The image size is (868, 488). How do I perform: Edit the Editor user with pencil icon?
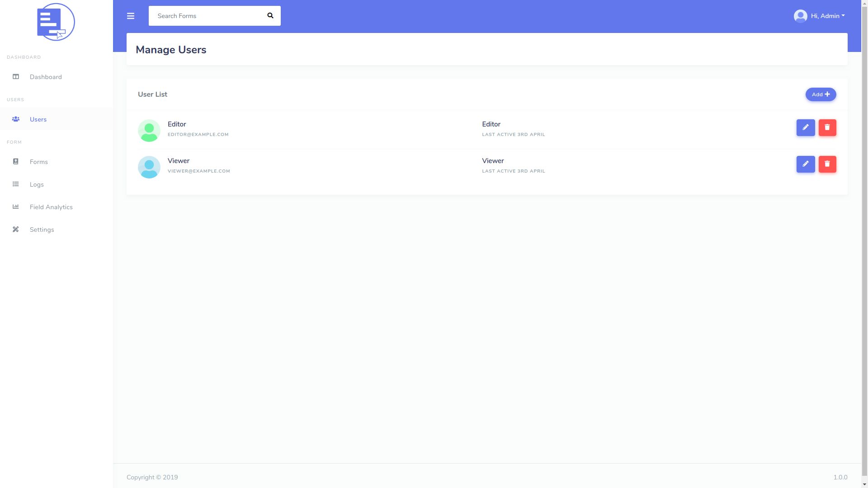click(806, 128)
